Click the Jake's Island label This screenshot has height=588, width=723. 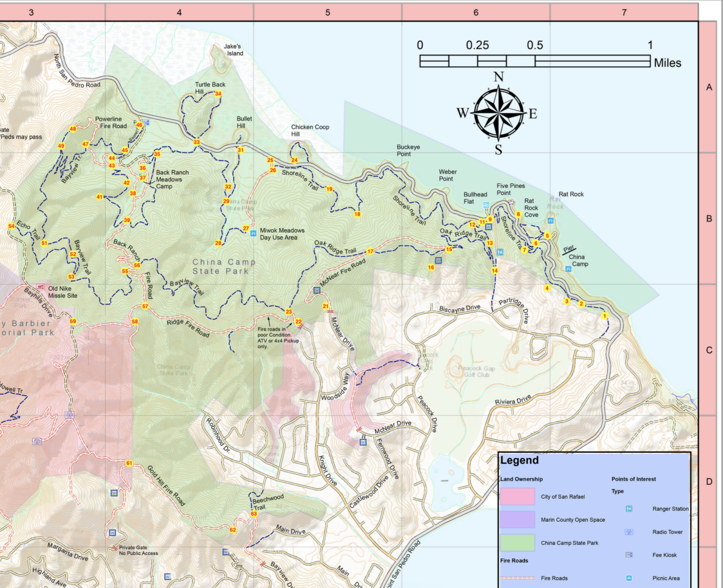click(233, 50)
